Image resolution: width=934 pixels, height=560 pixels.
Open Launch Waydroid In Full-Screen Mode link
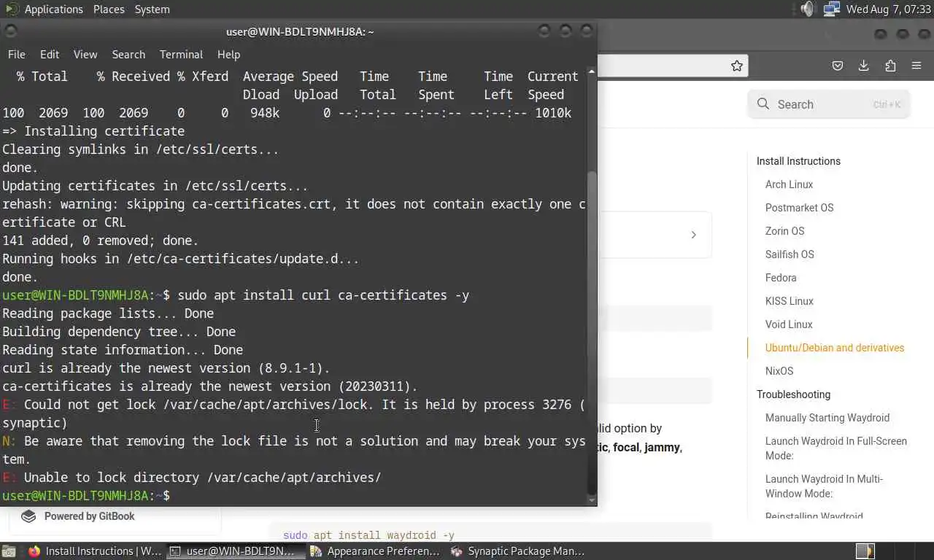pyautogui.click(x=836, y=448)
